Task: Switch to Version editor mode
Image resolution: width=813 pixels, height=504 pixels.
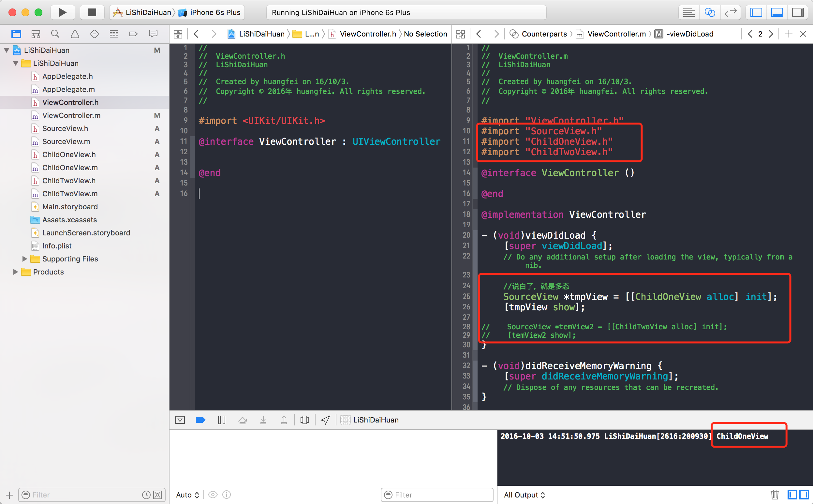Action: pyautogui.click(x=730, y=12)
